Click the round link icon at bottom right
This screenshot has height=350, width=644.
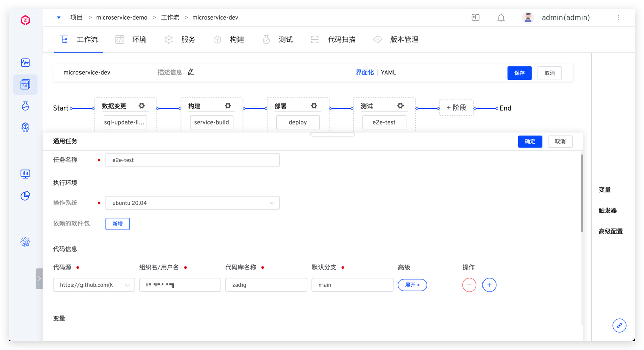pyautogui.click(x=619, y=325)
